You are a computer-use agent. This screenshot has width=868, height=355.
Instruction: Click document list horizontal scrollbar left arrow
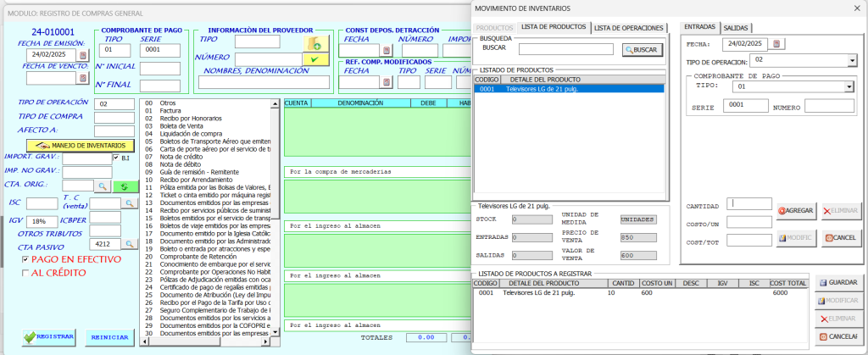(146, 341)
